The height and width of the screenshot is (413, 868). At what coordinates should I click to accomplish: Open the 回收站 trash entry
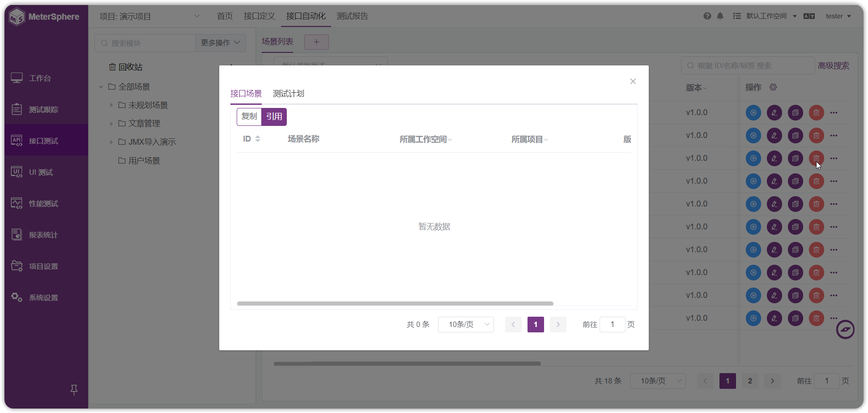pos(126,67)
